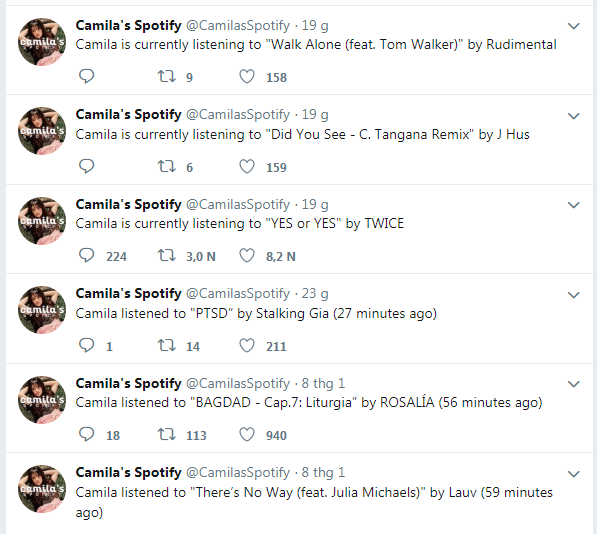This screenshot has width=597, height=534.
Task: Retweet the Walk Alone by Rudimental tweet
Action: [x=167, y=77]
